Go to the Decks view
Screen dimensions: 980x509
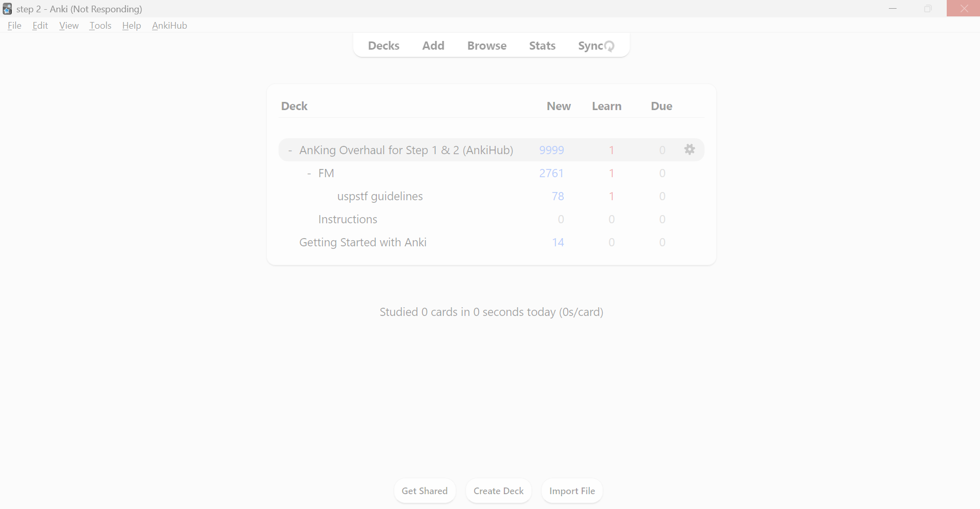[384, 46]
